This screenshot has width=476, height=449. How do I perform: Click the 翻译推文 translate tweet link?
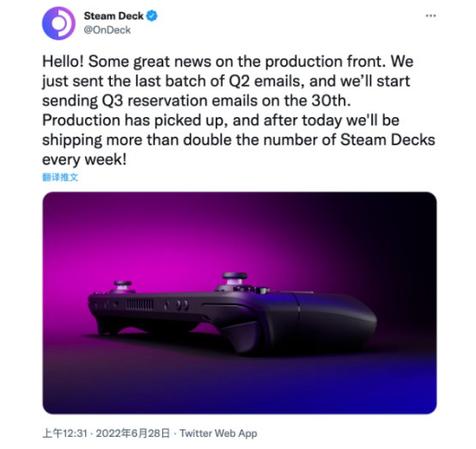coord(60,177)
